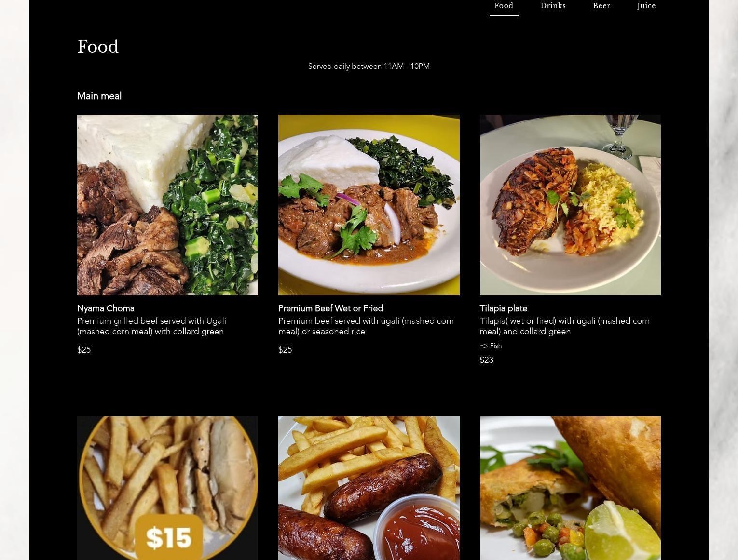This screenshot has height=560, width=738.
Task: Select the Juice tab
Action: [646, 6]
